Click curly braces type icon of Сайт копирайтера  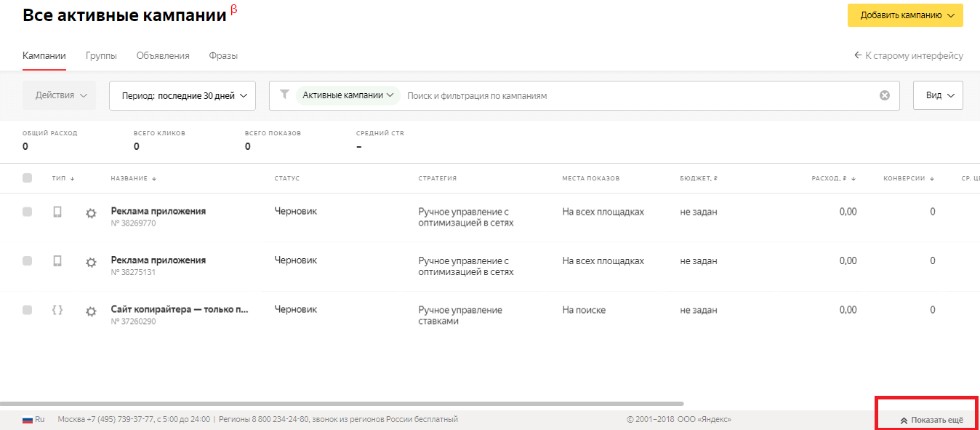point(57,310)
